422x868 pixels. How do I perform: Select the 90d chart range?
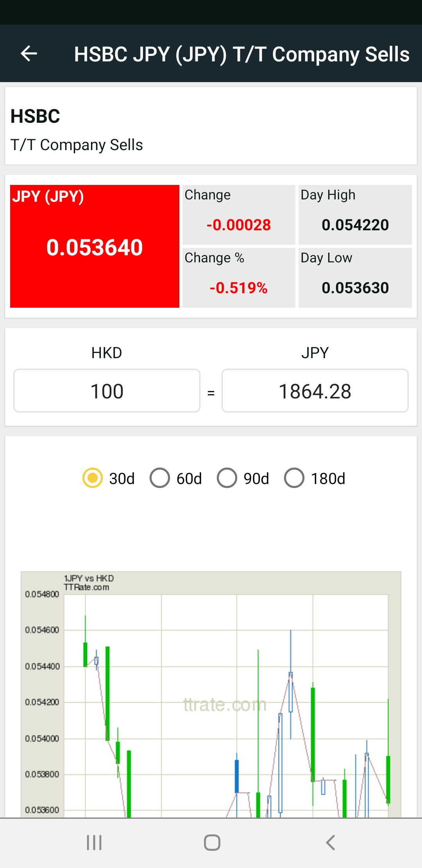pos(243,478)
